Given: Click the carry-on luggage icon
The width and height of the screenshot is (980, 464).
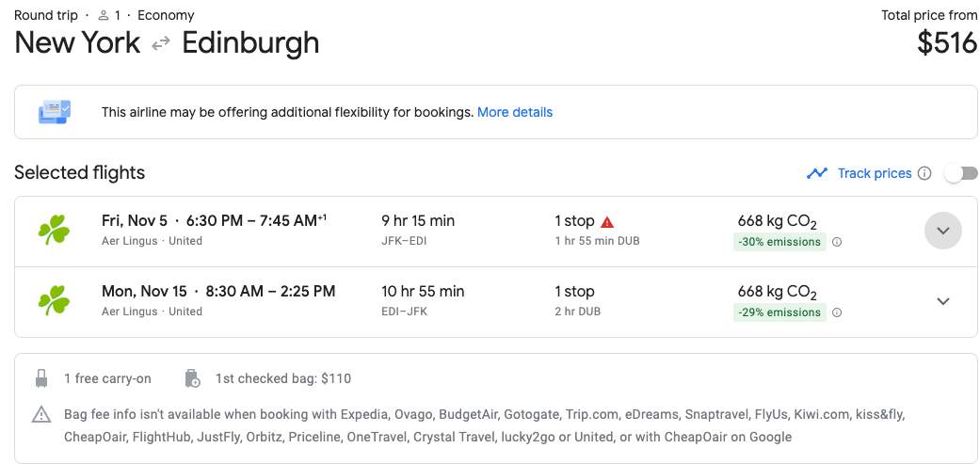Looking at the screenshot, I should coord(41,378).
